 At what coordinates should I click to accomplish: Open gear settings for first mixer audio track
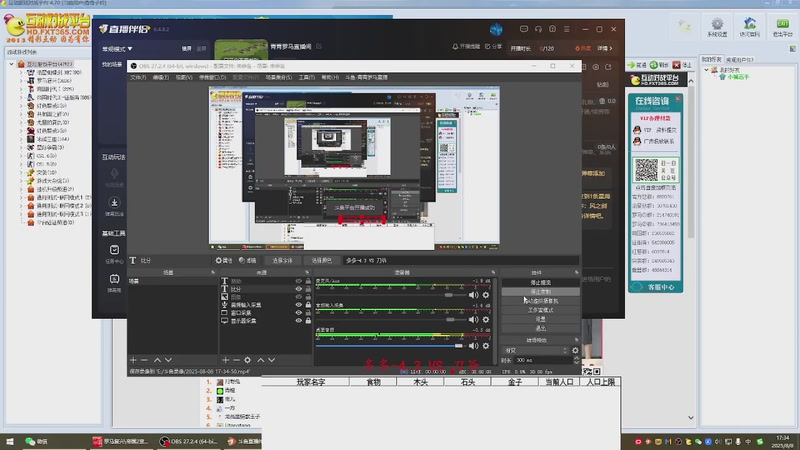click(x=486, y=295)
